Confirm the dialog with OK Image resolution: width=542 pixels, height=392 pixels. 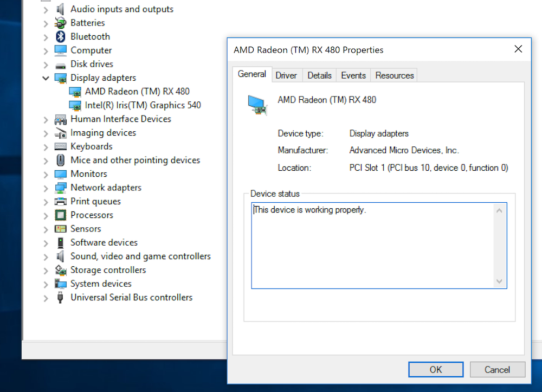[x=436, y=370]
